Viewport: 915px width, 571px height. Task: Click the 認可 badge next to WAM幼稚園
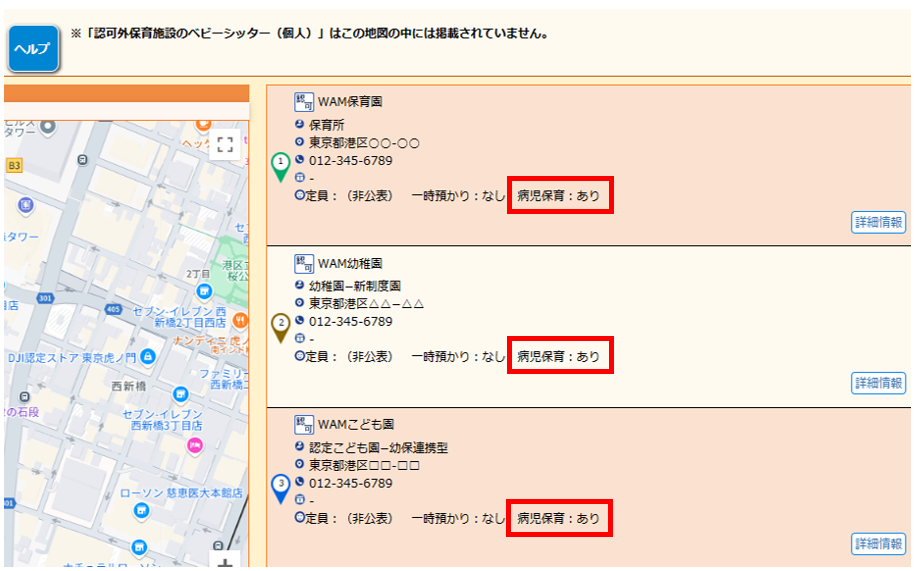tap(304, 264)
